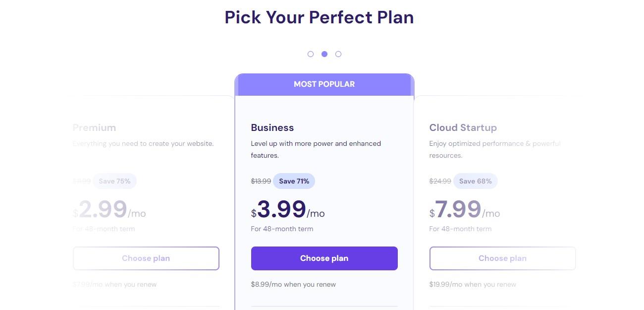Click the Pick Your Perfect Plan heading
This screenshot has height=310, width=644.
click(319, 17)
